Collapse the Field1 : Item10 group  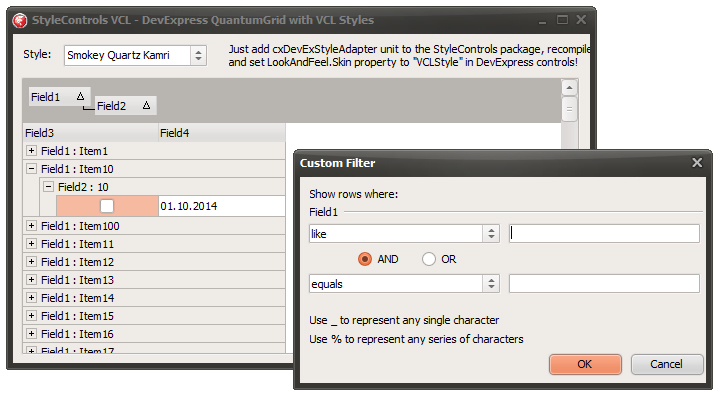tap(31, 169)
